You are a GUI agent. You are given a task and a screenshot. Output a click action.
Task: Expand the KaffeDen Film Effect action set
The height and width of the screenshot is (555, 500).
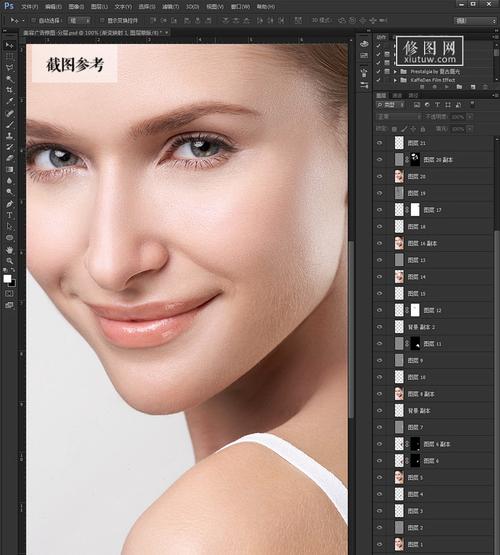coord(395,80)
